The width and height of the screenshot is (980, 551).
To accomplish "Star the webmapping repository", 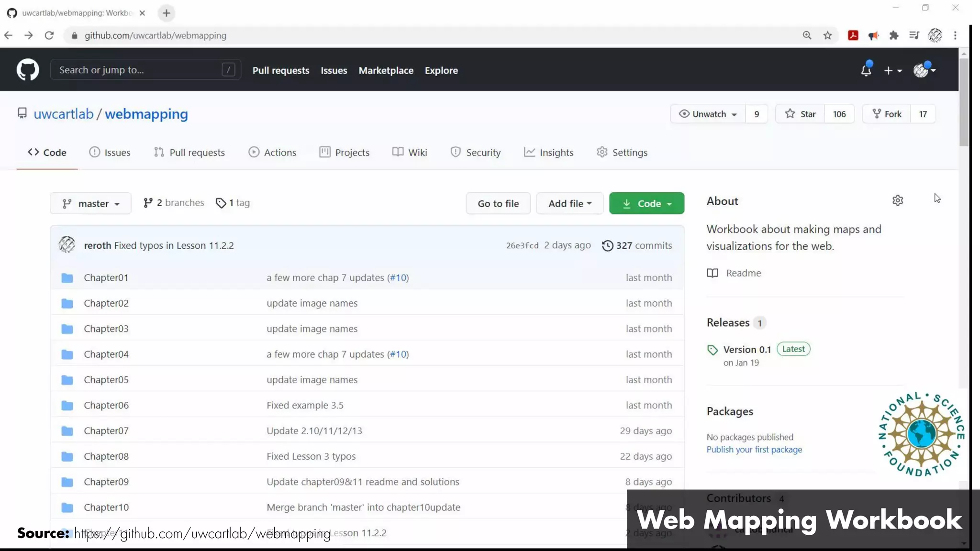I will [800, 114].
